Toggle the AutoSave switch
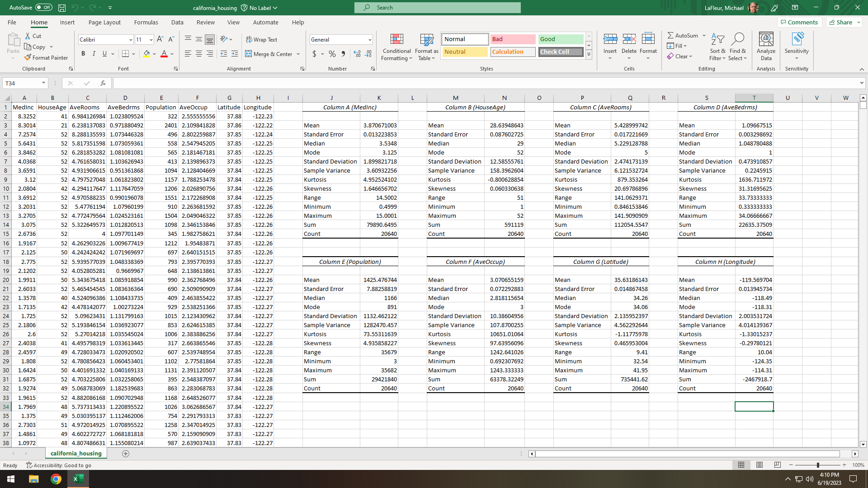868x488 pixels. tap(43, 8)
